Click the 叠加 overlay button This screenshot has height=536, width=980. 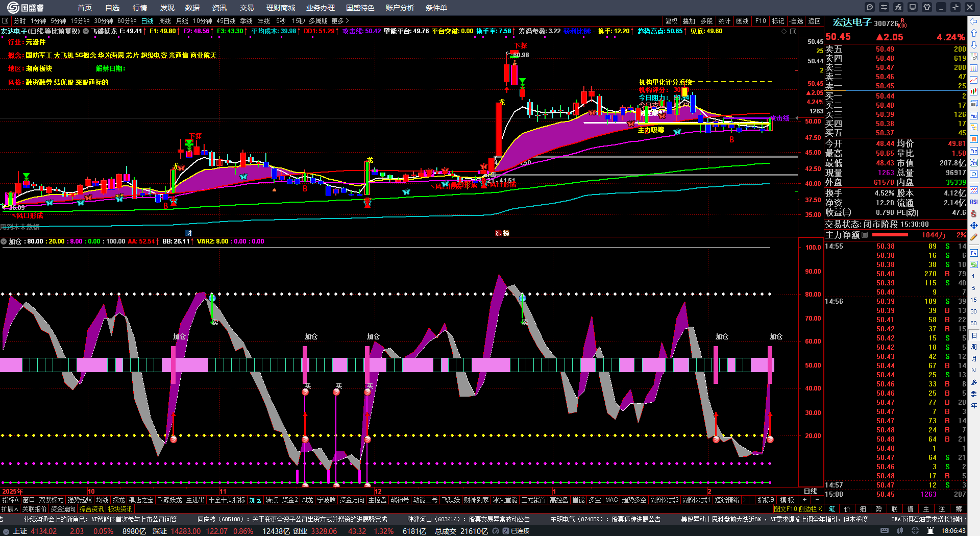(689, 21)
